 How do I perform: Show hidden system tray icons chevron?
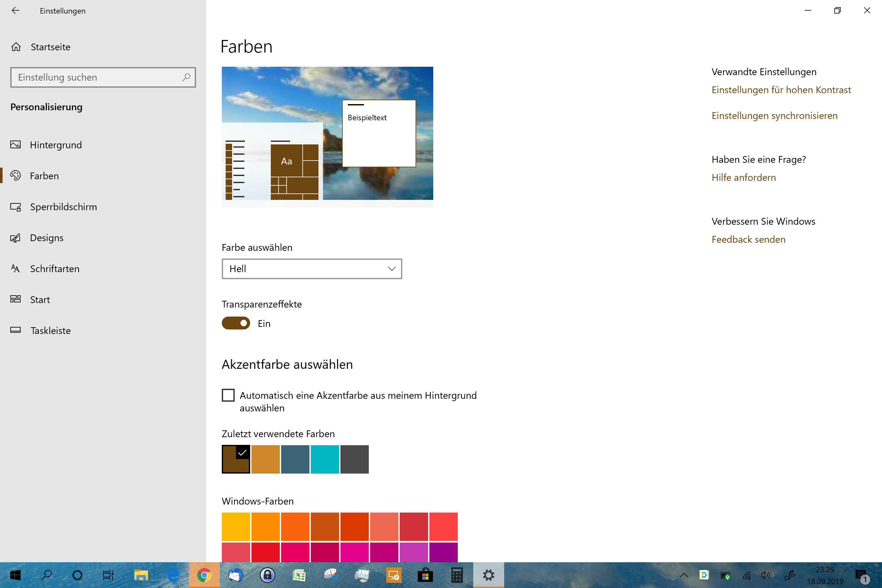[684, 575]
